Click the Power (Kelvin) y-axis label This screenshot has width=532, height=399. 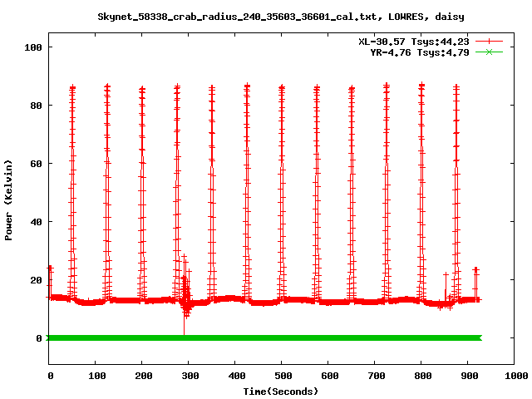[8, 200]
